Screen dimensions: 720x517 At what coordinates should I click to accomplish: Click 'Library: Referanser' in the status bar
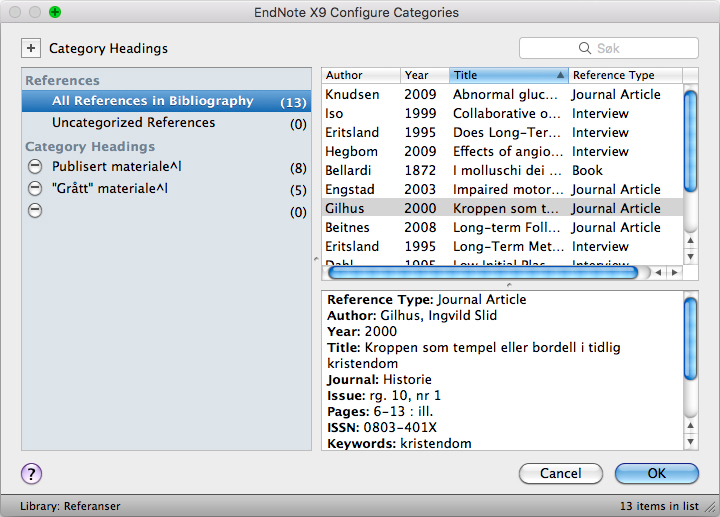70,506
